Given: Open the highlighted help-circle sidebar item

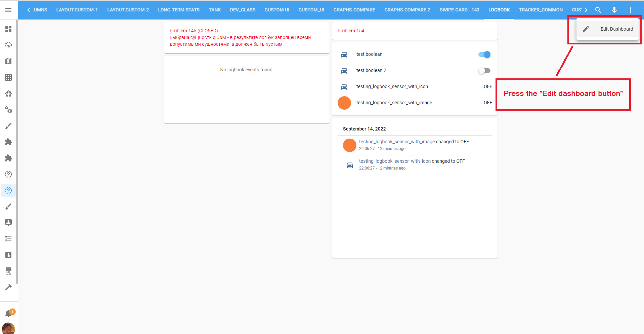Looking at the screenshot, I should pyautogui.click(x=8, y=190).
